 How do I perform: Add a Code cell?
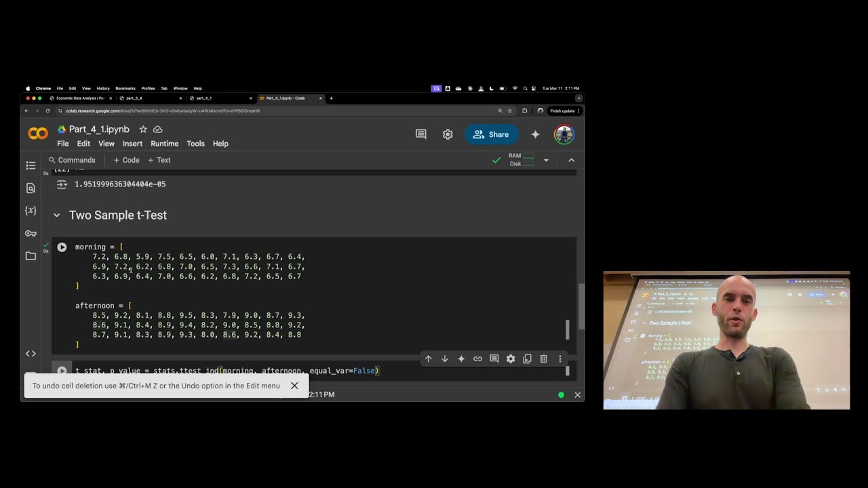[x=126, y=160]
